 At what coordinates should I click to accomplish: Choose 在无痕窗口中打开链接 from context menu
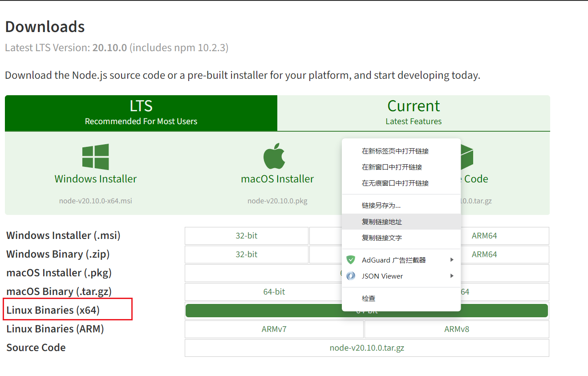click(x=401, y=183)
